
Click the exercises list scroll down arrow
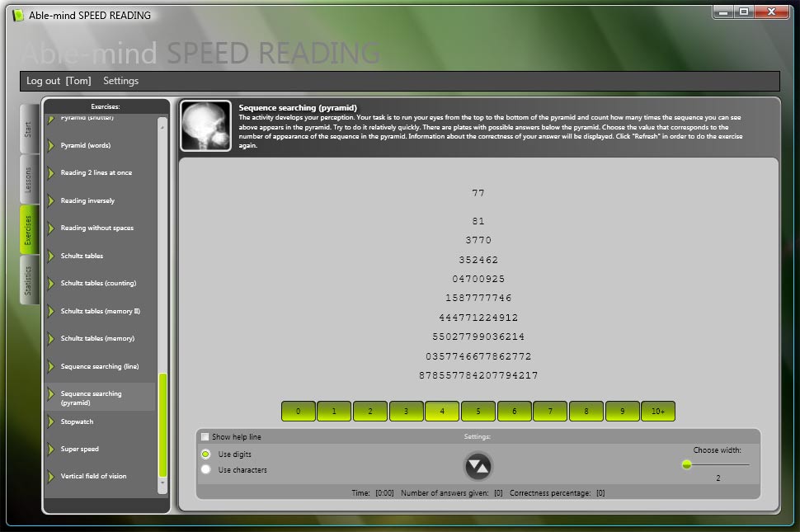pos(162,482)
